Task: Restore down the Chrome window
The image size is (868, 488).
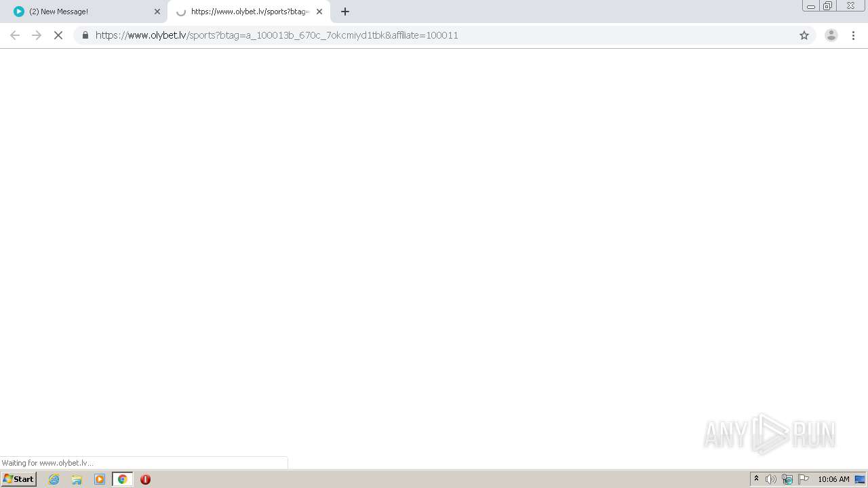Action: 828,6
